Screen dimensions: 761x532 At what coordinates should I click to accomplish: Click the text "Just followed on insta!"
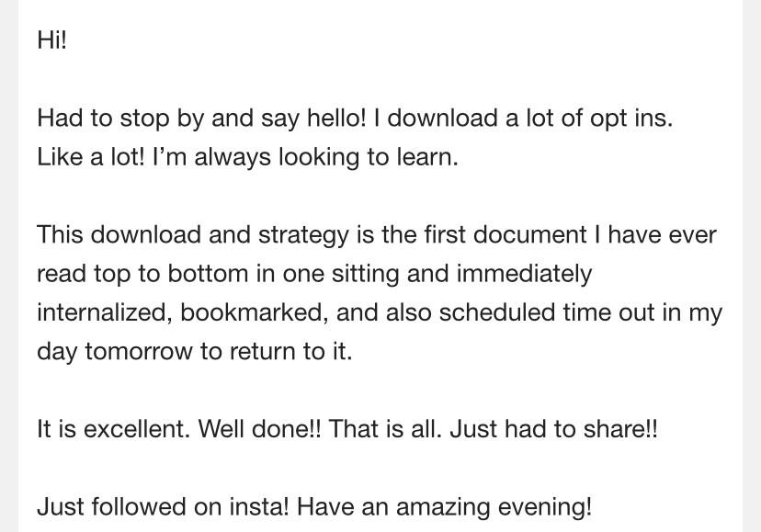163,507
